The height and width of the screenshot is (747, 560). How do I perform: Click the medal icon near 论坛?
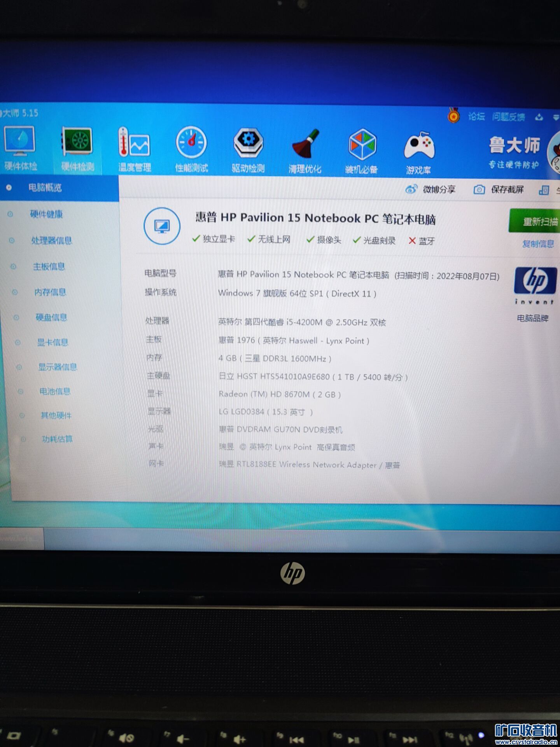click(453, 116)
